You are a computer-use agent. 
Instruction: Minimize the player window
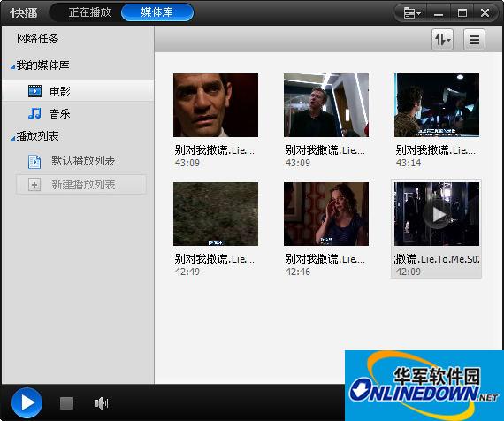[x=439, y=13]
